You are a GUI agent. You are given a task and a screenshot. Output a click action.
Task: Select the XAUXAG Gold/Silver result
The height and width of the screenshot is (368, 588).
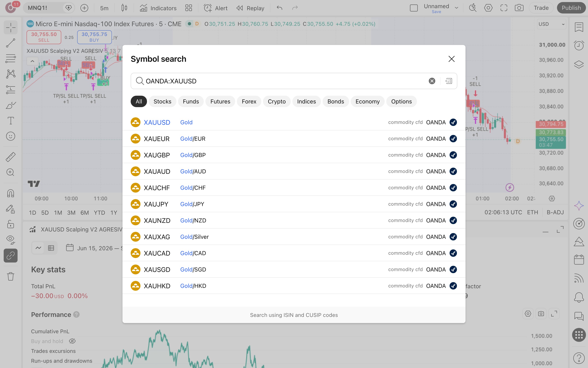pyautogui.click(x=294, y=237)
